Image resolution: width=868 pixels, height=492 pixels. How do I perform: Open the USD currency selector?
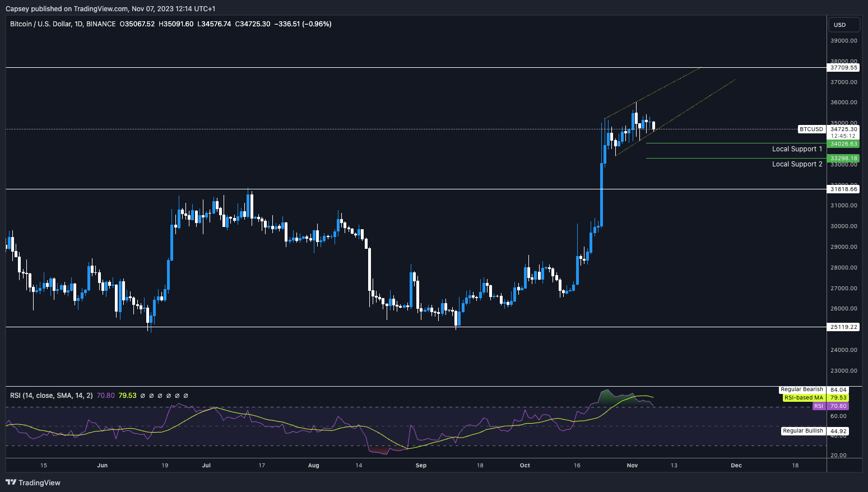coord(844,25)
